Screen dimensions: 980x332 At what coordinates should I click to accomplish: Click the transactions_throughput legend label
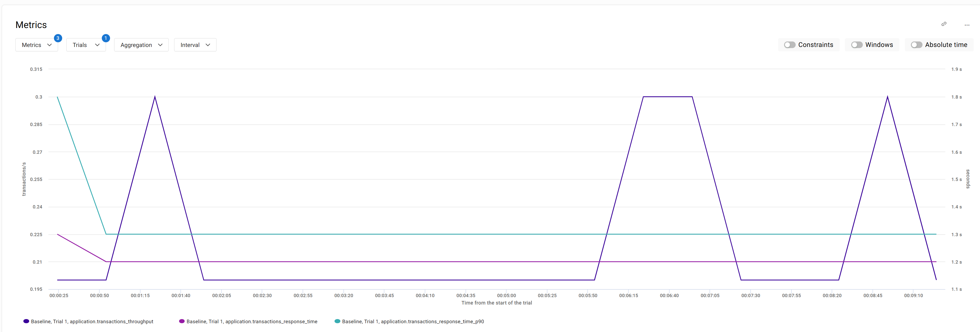point(92,321)
